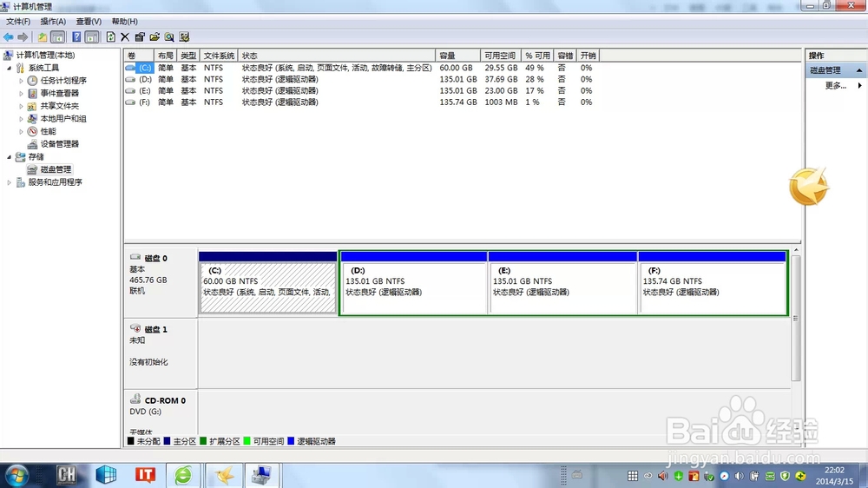Expand the 事件查看器 node
Image resolution: width=868 pixels, height=488 pixels.
(21, 93)
